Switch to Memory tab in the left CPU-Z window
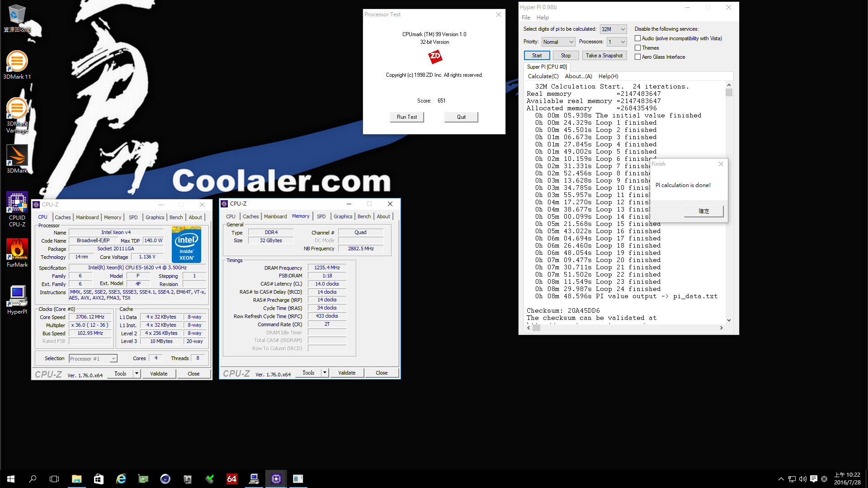Screen dimensions: 868x488 pyautogui.click(x=113, y=217)
